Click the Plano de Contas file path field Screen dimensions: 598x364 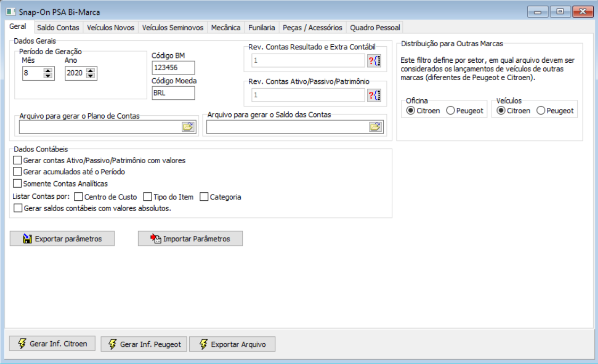tap(100, 127)
